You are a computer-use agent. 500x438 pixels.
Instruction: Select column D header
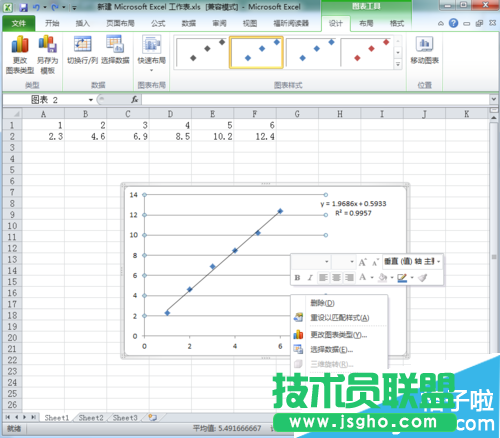170,114
